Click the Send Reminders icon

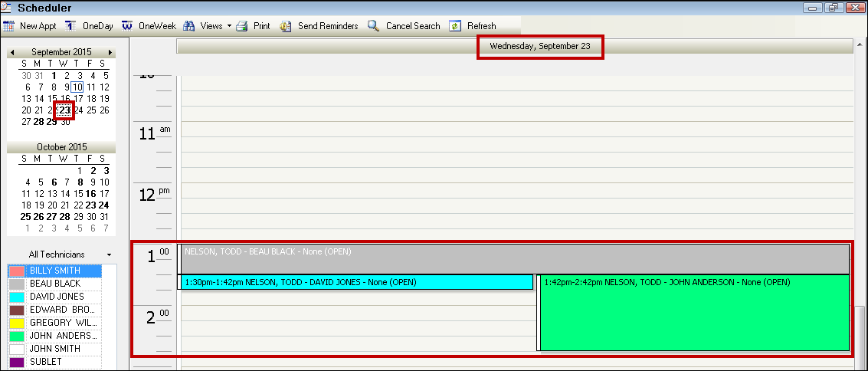[x=286, y=26]
